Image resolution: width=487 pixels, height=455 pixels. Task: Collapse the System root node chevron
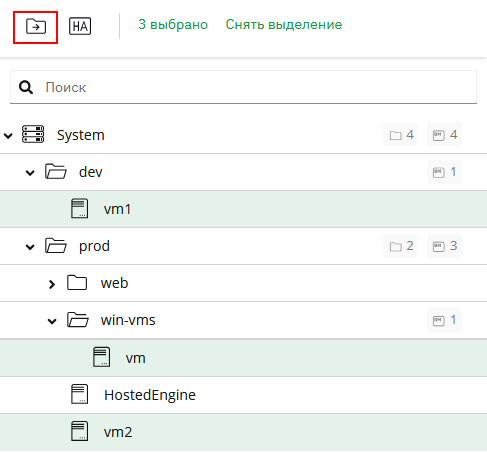click(x=8, y=136)
